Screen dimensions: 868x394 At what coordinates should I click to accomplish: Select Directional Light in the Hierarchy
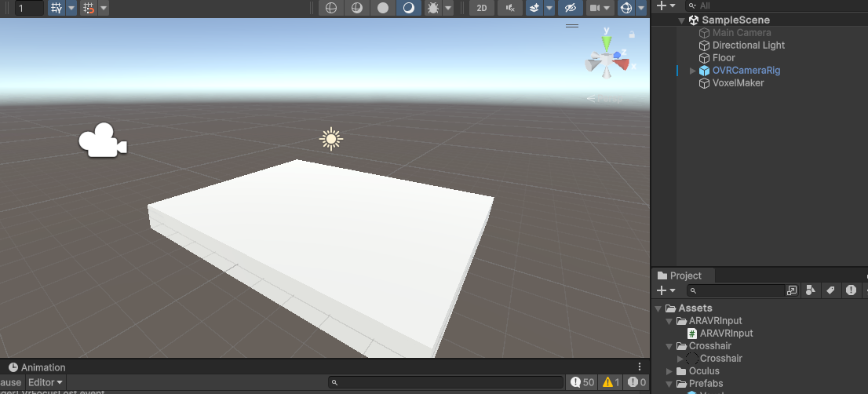click(749, 46)
